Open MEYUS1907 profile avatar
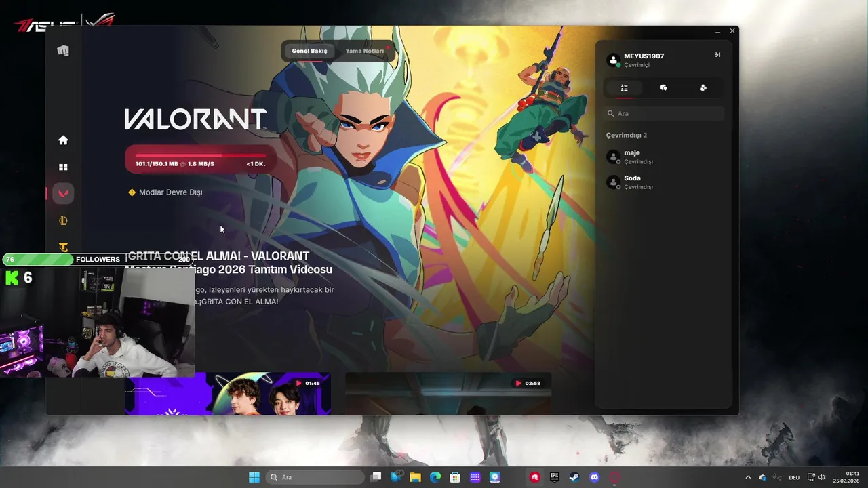The image size is (868, 488). coord(613,60)
